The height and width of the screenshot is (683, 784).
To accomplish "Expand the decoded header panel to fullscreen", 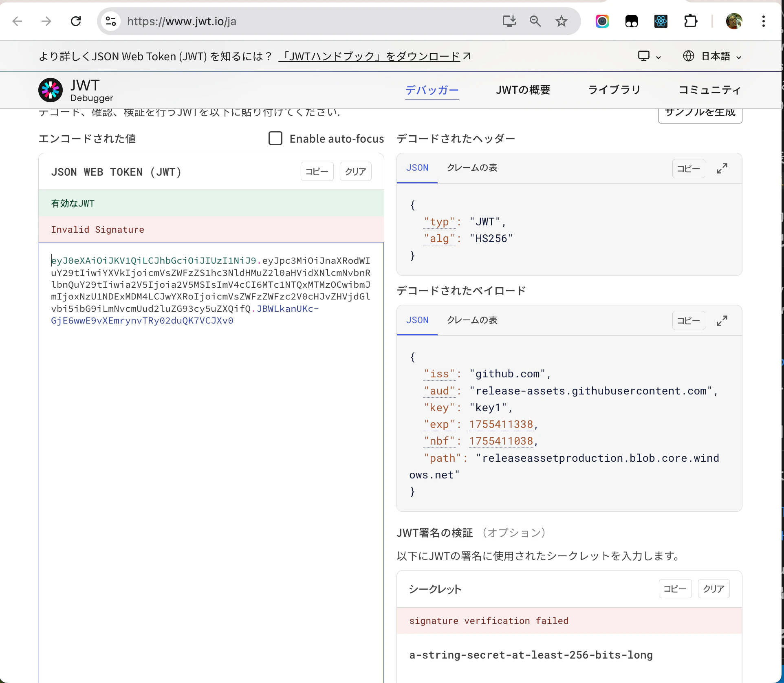I will 722,168.
